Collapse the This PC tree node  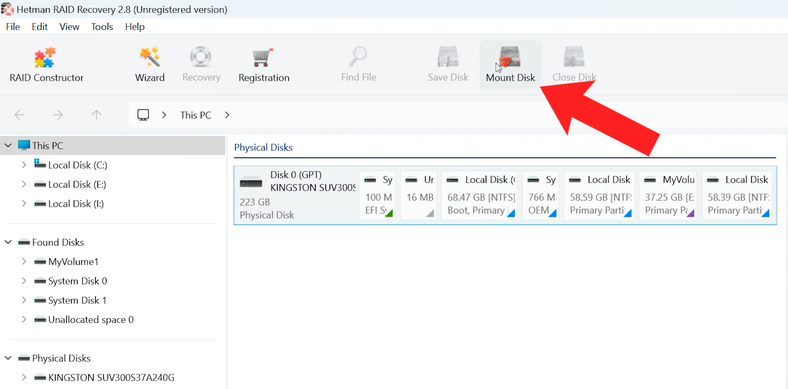pyautogui.click(x=8, y=146)
